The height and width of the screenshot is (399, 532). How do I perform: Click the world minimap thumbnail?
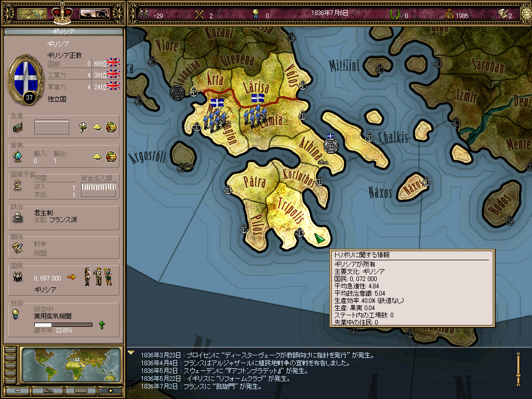click(71, 365)
